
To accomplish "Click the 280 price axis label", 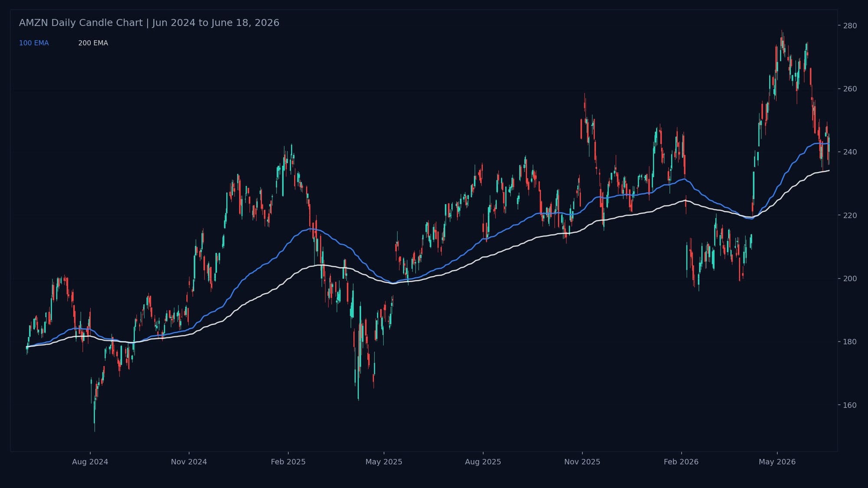I will tap(850, 26).
